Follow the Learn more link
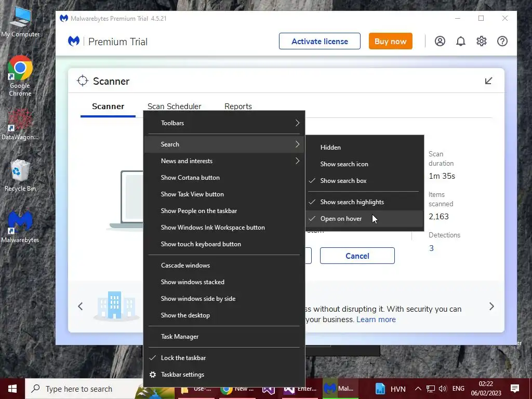This screenshot has width=532, height=399. point(376,320)
